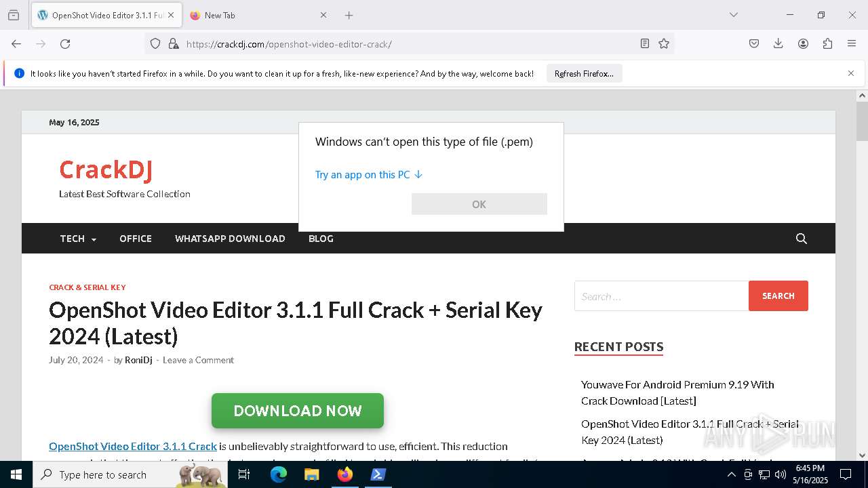Image resolution: width=868 pixels, height=488 pixels.
Task: Open OpenShot recent post link in sidebar
Action: (690, 432)
